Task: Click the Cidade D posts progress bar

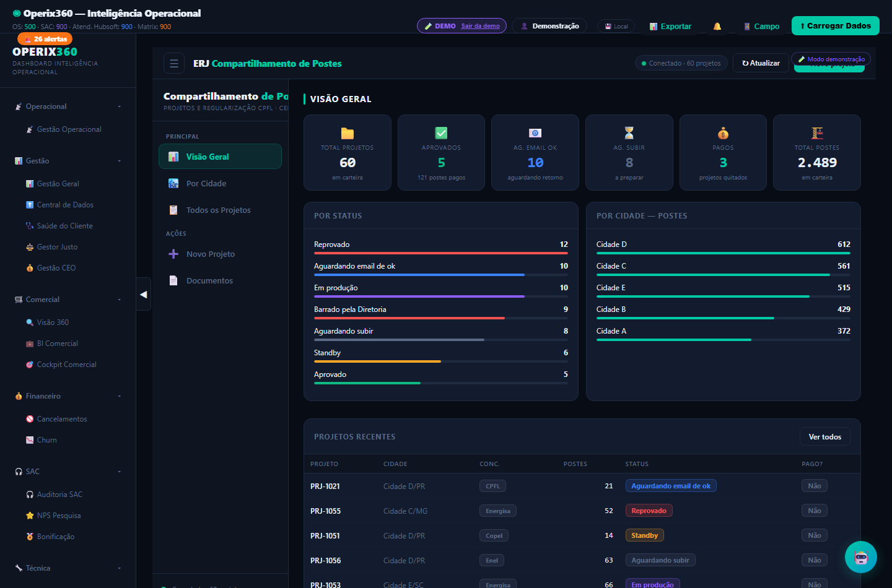Action: [x=724, y=253]
